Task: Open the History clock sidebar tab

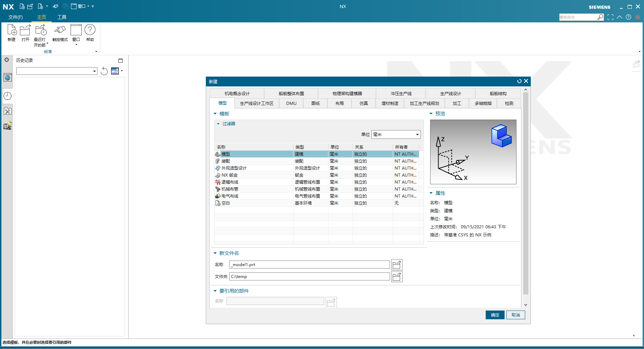Action: click(x=7, y=96)
